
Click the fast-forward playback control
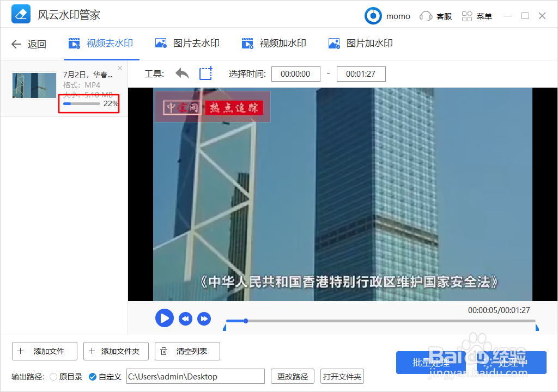(204, 318)
